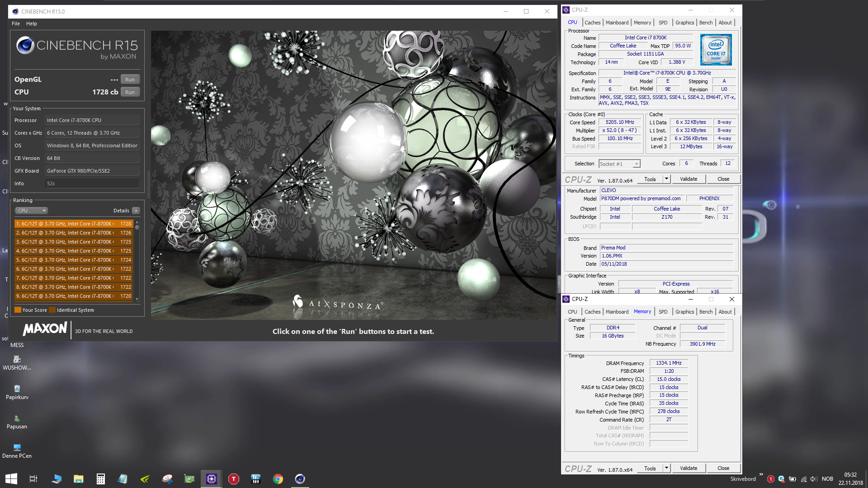Click Validate in lower CPU-Z window
Image resolution: width=868 pixels, height=488 pixels.
click(689, 468)
